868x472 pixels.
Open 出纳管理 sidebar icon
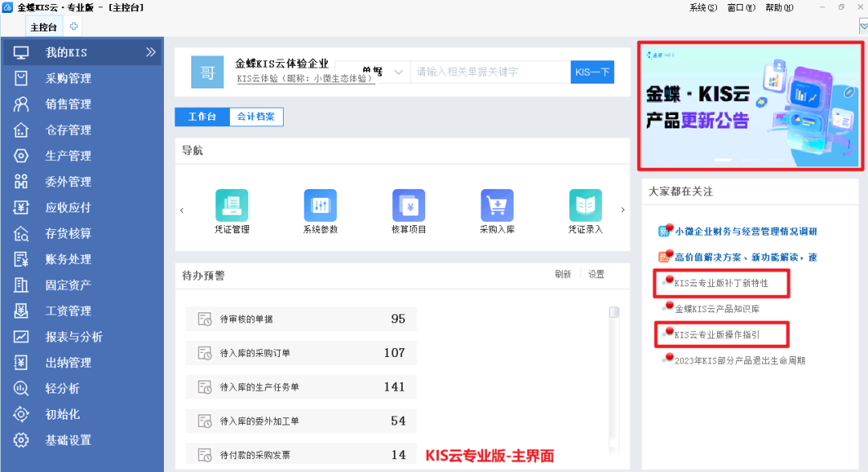[x=21, y=363]
